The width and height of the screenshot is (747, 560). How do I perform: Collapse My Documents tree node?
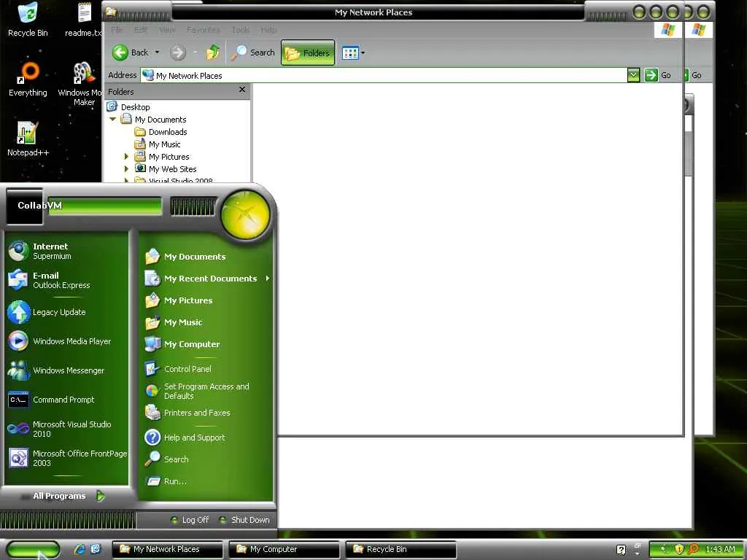113,119
